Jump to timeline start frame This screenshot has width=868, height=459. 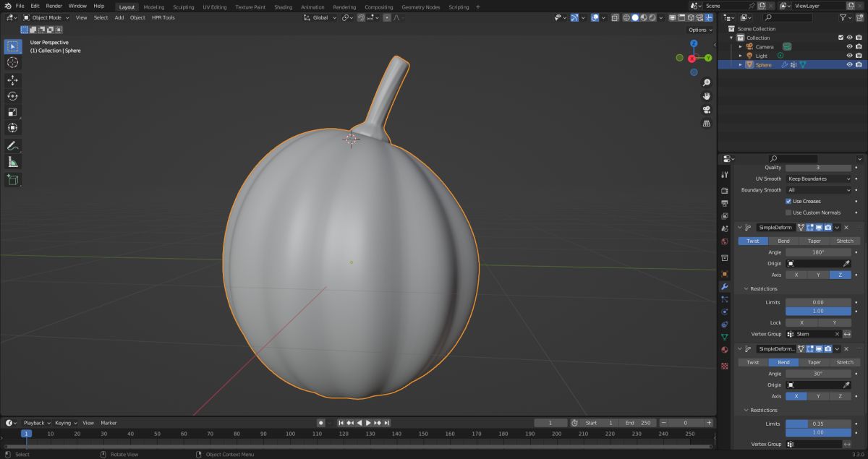click(341, 423)
